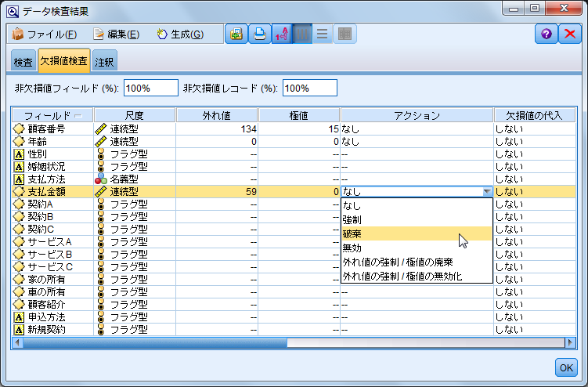This screenshot has height=387, width=588.
Task: Click the add output to project toolbar icon
Action: tap(236, 34)
